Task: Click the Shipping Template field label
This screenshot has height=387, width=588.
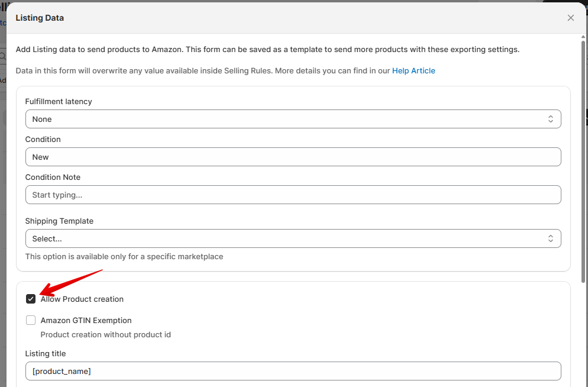Action: click(59, 221)
